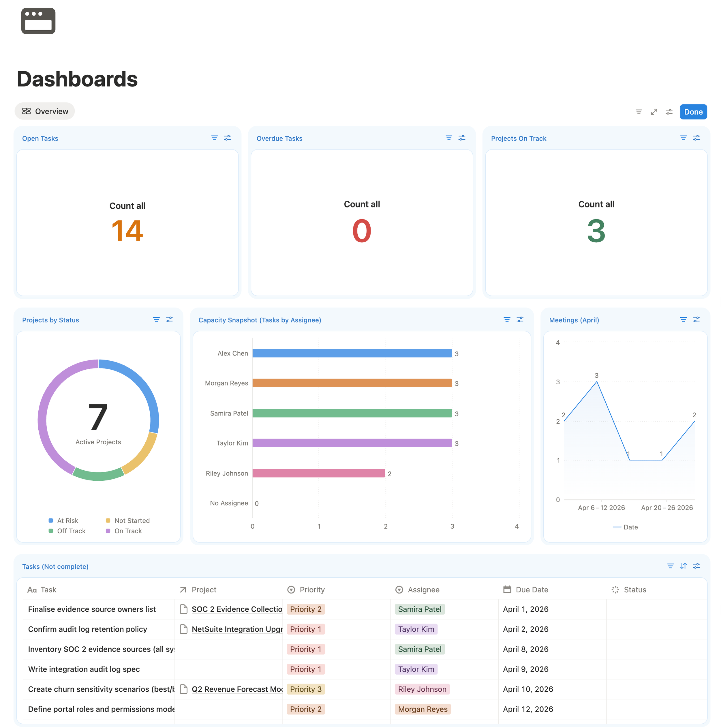Click the Done button
This screenshot has height=728, width=721.
(693, 112)
